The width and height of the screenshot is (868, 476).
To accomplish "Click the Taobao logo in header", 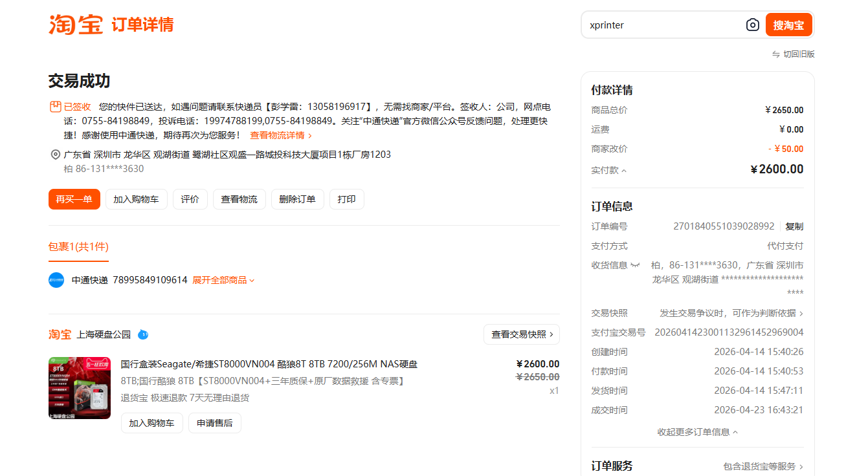I will click(75, 25).
